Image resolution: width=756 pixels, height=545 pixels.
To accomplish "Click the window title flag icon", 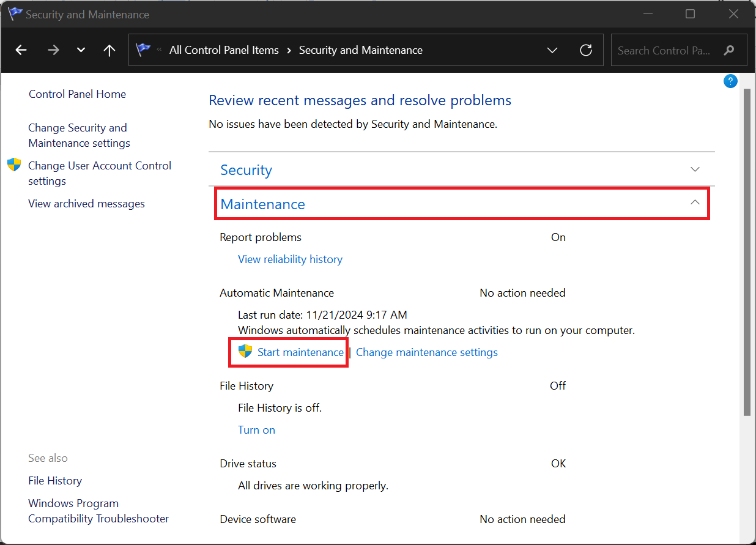I will 15,13.
